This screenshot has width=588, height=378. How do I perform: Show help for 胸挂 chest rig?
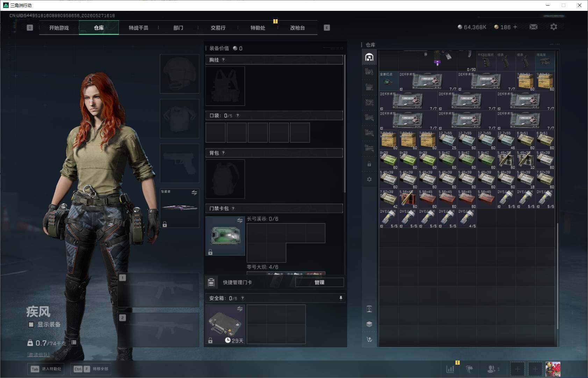click(223, 60)
